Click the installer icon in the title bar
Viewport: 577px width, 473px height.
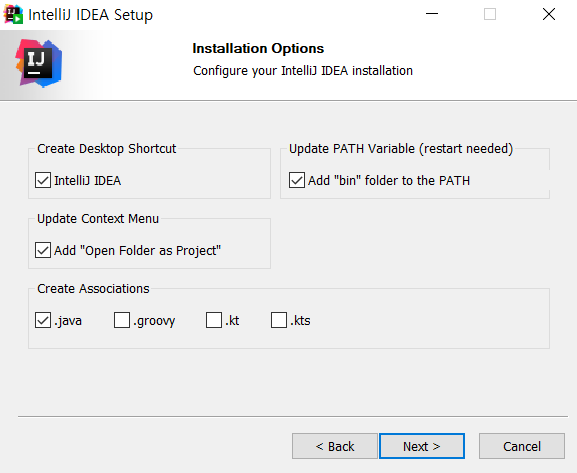pos(13,14)
